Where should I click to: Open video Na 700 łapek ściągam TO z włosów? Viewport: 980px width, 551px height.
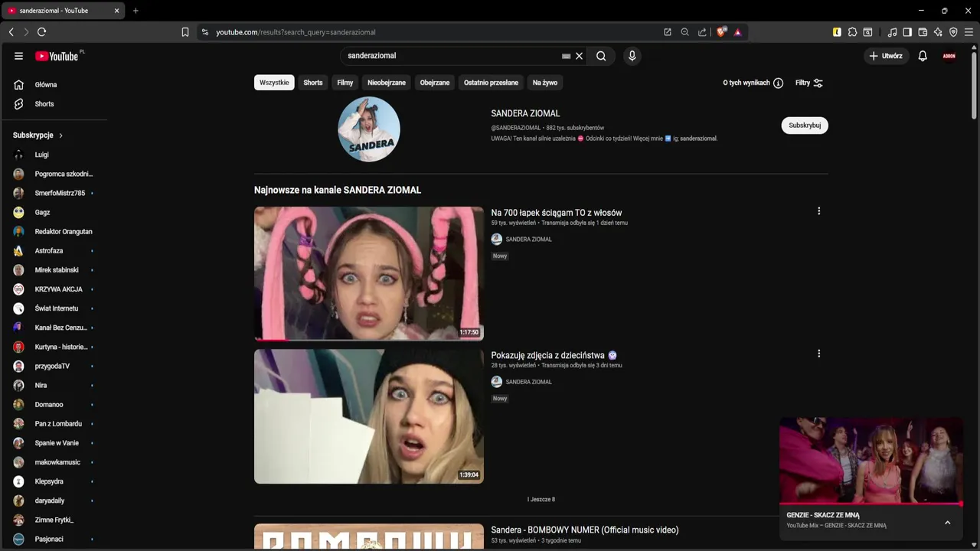point(557,213)
